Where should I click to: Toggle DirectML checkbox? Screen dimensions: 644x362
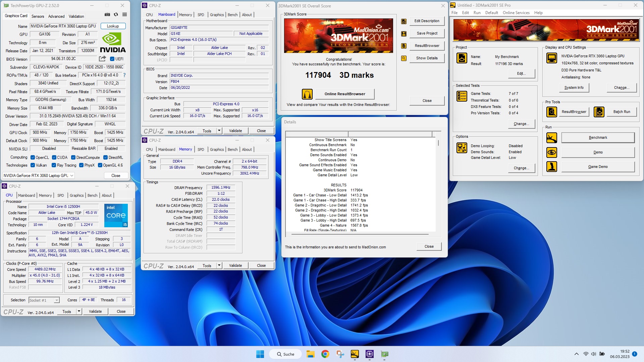pos(105,158)
